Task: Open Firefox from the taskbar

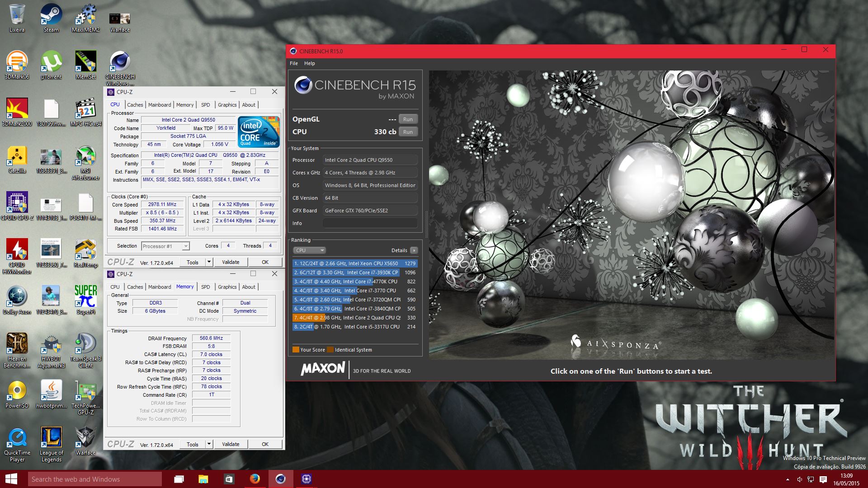Action: pyautogui.click(x=255, y=479)
